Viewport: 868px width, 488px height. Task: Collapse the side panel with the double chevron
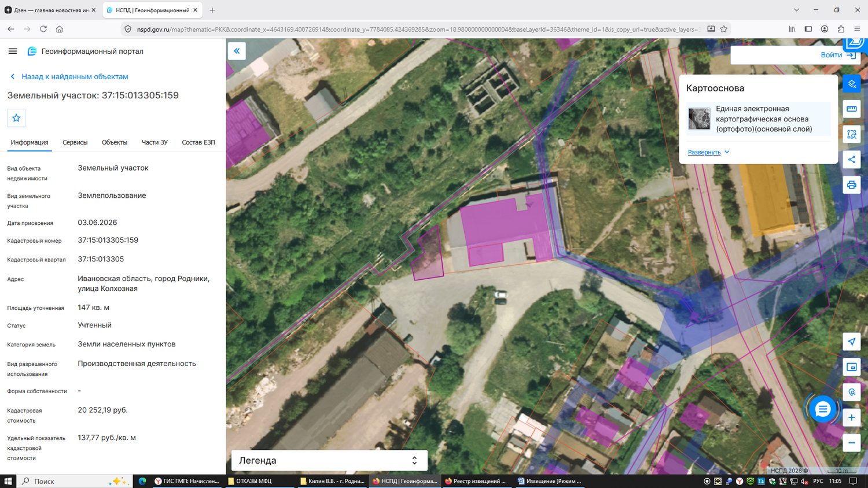pyautogui.click(x=237, y=51)
